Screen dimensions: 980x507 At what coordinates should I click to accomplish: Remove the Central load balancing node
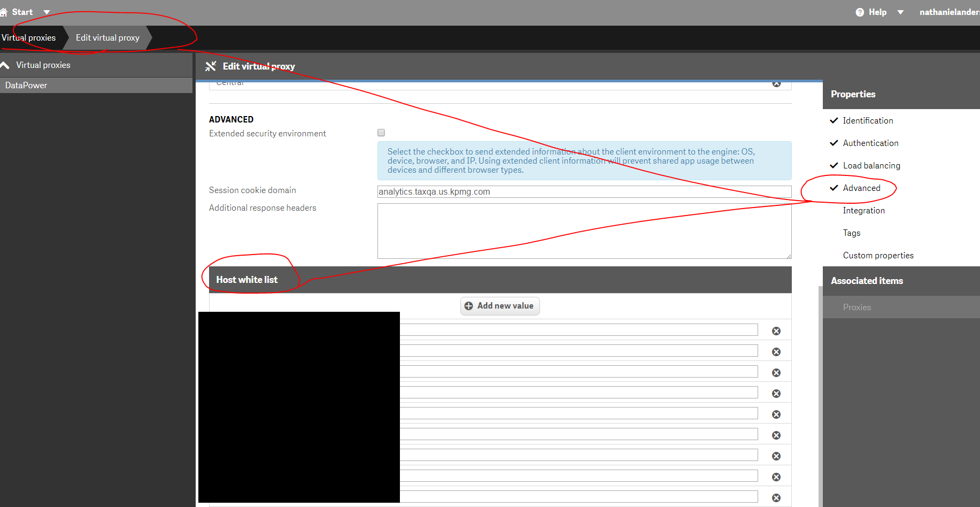coord(776,84)
